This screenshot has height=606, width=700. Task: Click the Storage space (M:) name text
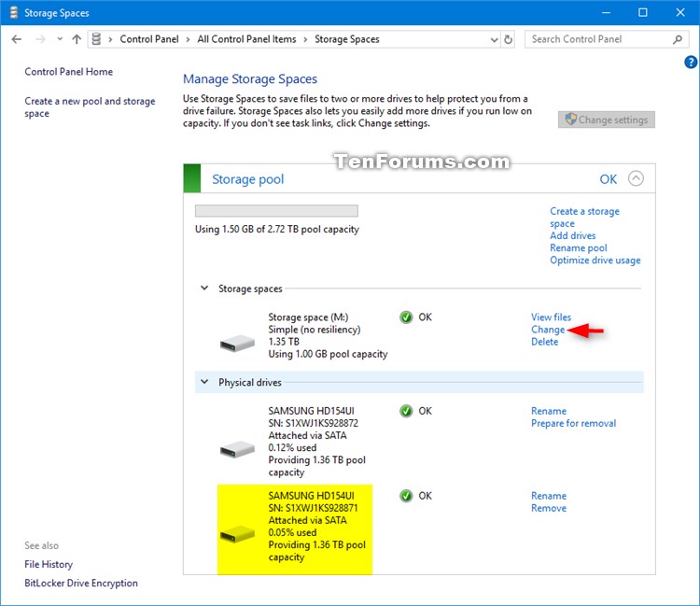[308, 317]
